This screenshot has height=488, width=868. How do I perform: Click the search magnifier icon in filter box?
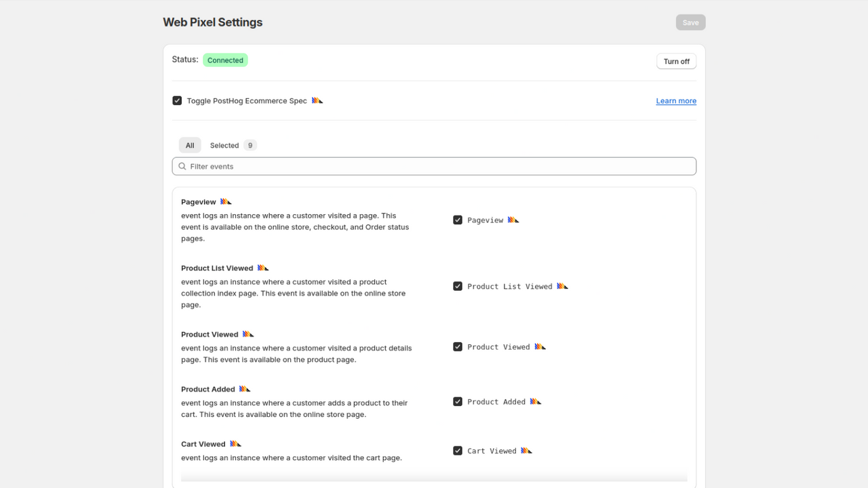tap(182, 166)
